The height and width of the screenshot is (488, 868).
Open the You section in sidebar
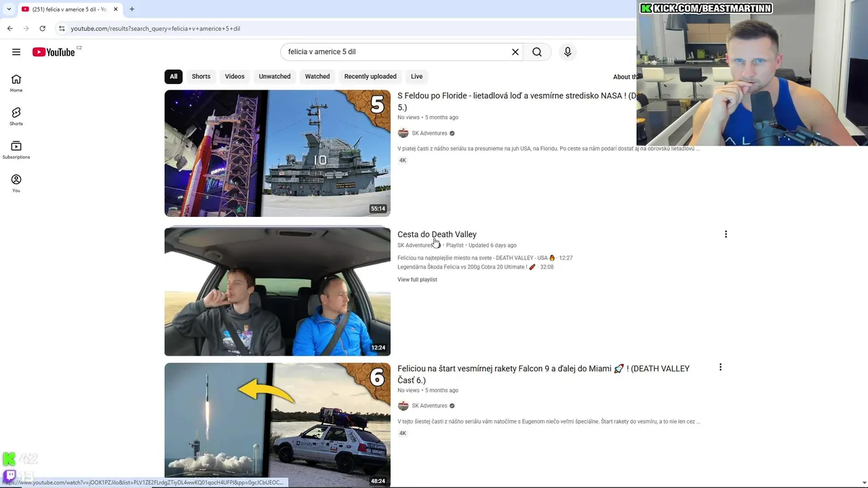16,183
